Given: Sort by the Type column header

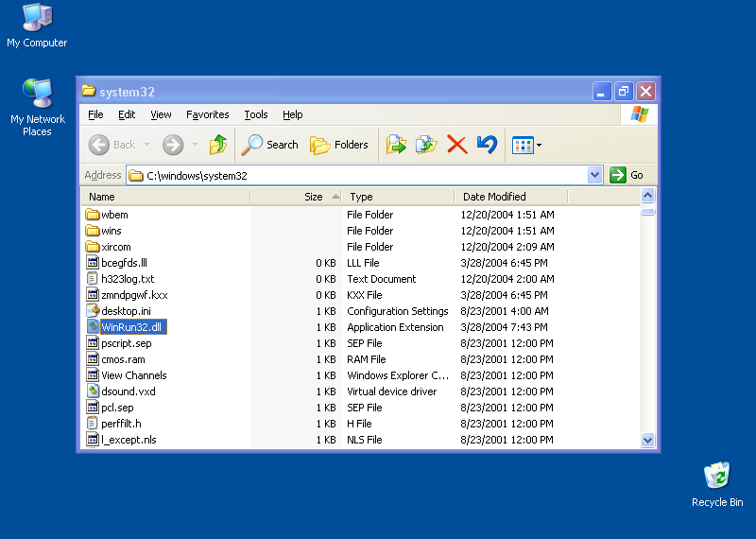Looking at the screenshot, I should tap(398, 197).
